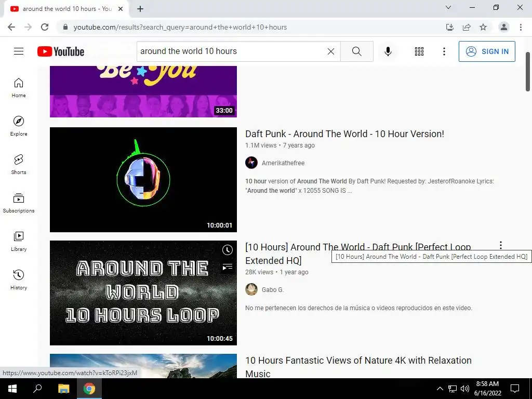Click '1.1M views' text

point(261,145)
